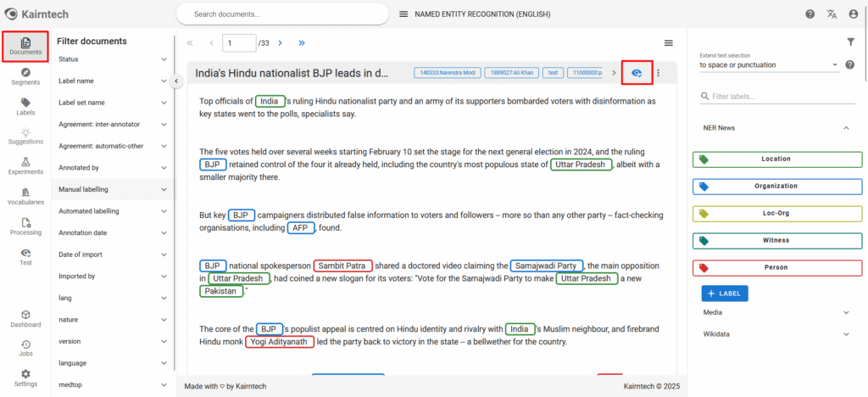Open the user account icon
The width and height of the screenshot is (868, 397).
(853, 14)
